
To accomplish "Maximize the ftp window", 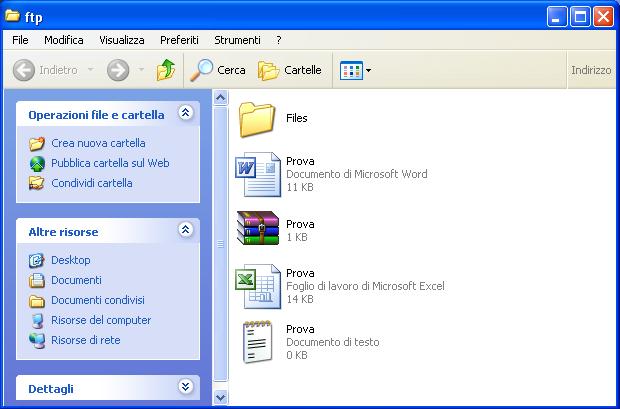I will point(580,17).
